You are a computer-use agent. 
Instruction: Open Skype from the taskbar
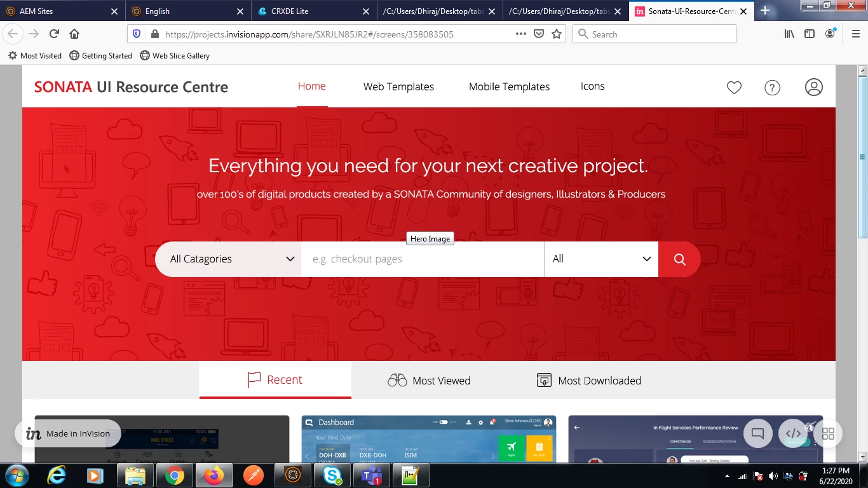332,475
